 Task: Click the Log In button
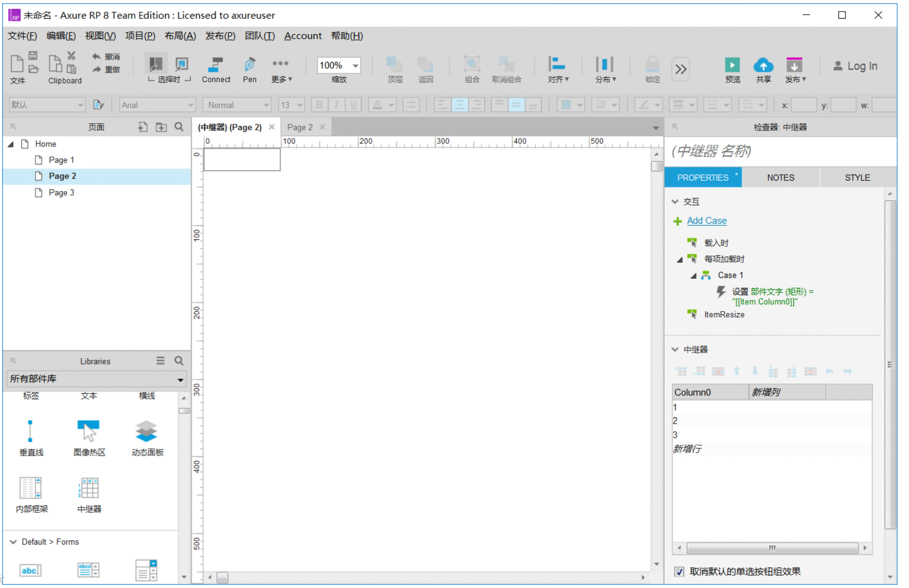[855, 66]
